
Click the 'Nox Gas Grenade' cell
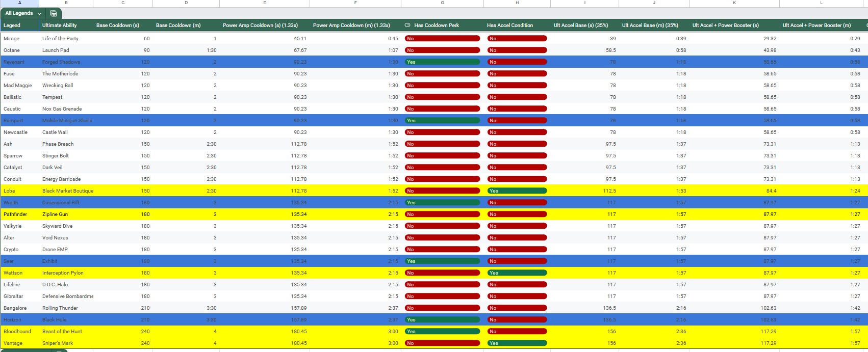coord(66,109)
